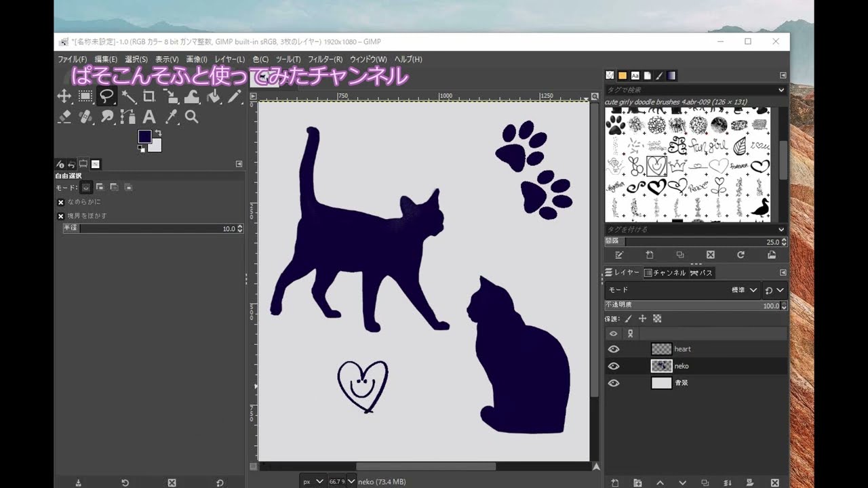Open the layer モード dropdown

click(682, 290)
